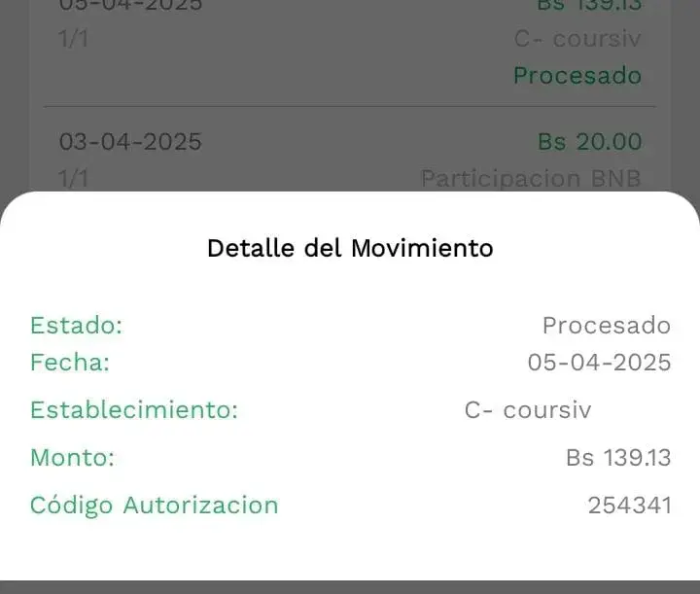Select the Bs 139.13 amount beside Monto
The image size is (700, 594).
(618, 457)
